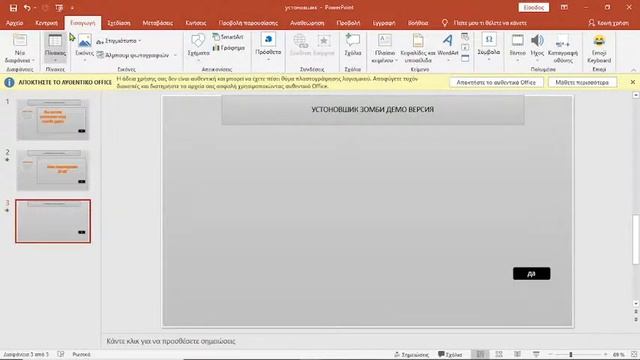Switch to Slide Sorter view in status bar

coord(499,354)
